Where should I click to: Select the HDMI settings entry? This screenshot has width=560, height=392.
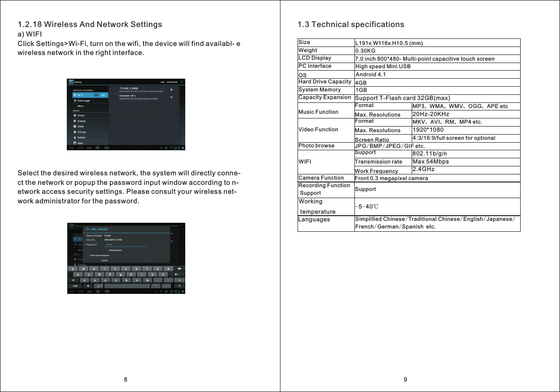coord(81,127)
